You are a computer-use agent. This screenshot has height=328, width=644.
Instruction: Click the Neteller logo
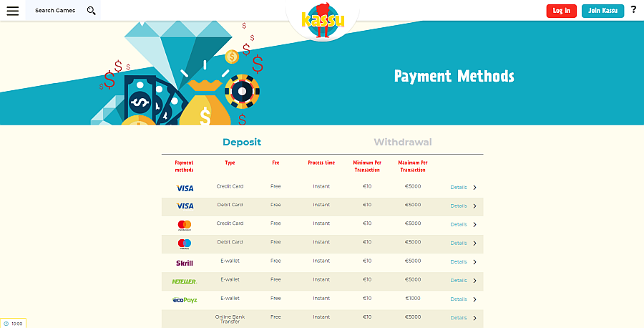(185, 281)
